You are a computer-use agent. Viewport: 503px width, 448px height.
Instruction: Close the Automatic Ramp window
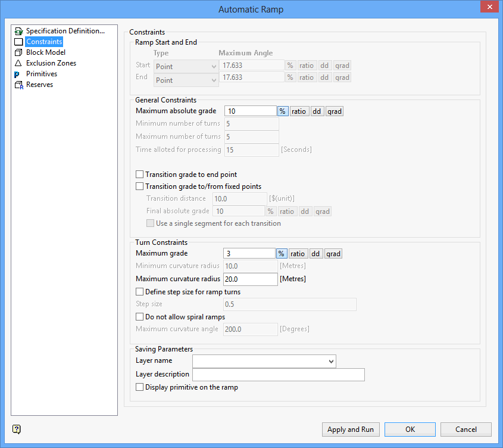(489, 7)
